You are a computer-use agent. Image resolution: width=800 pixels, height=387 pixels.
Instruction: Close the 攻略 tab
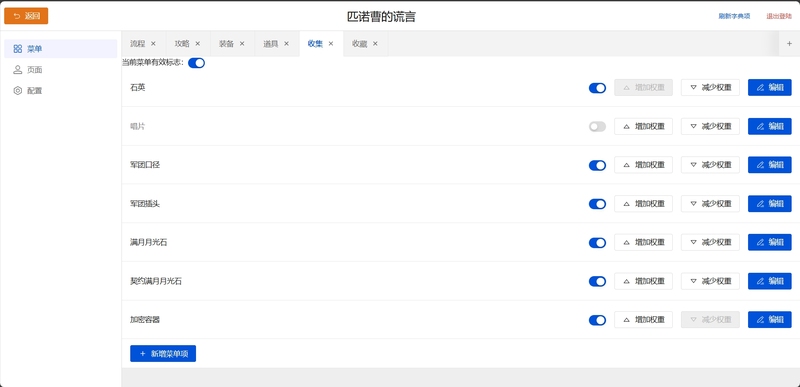point(197,44)
